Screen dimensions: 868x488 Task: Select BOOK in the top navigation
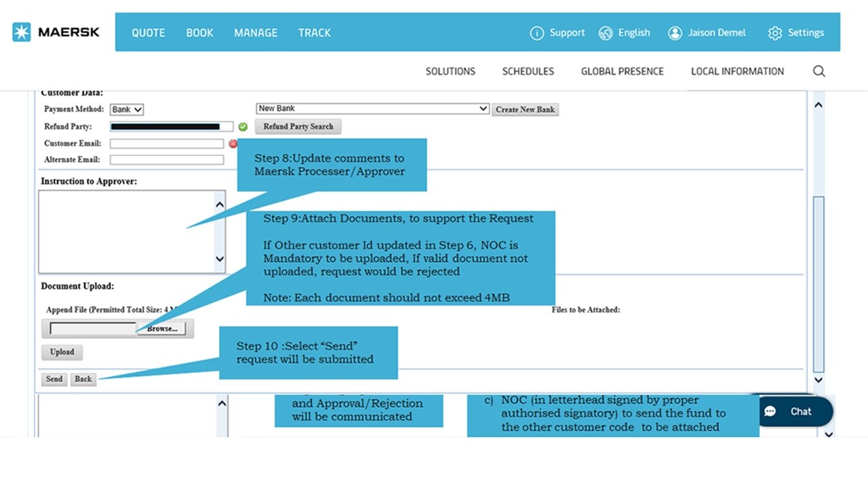coord(199,33)
